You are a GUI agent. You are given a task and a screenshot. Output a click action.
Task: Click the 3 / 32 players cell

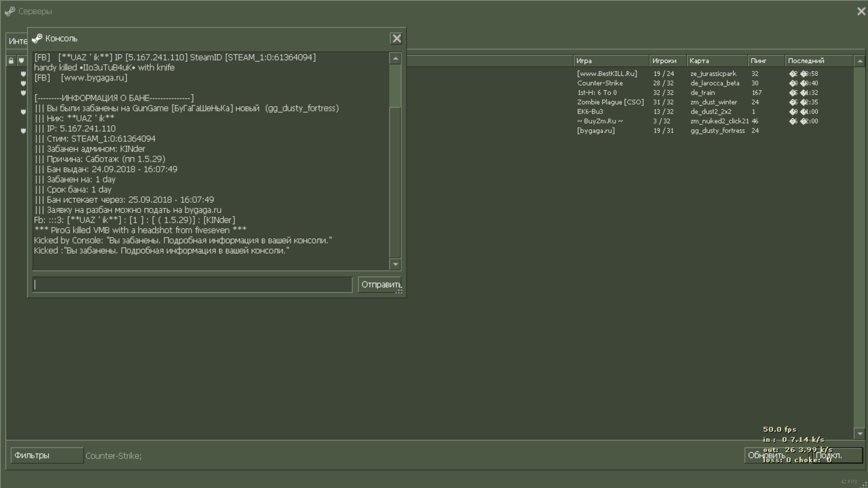(x=661, y=121)
